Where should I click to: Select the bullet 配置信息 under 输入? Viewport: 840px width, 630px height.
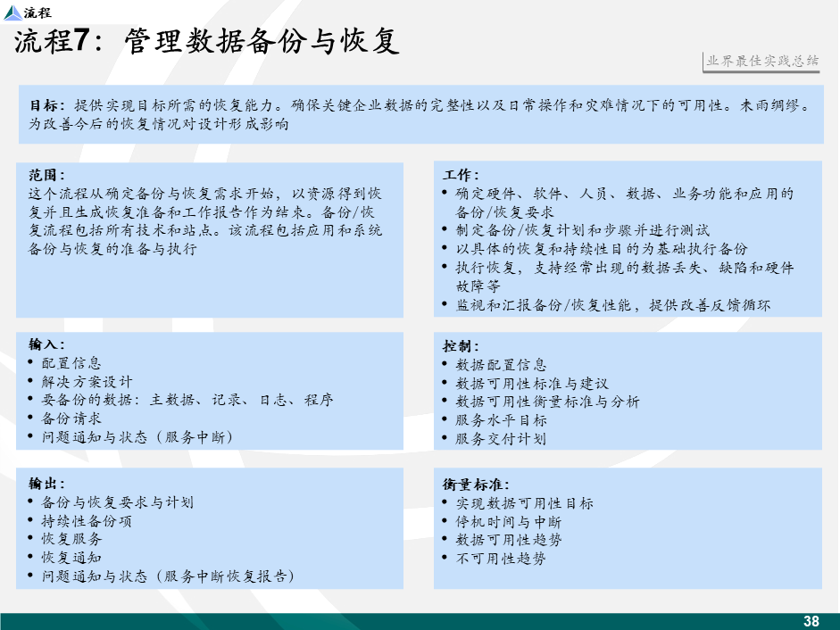pyautogui.click(x=71, y=363)
